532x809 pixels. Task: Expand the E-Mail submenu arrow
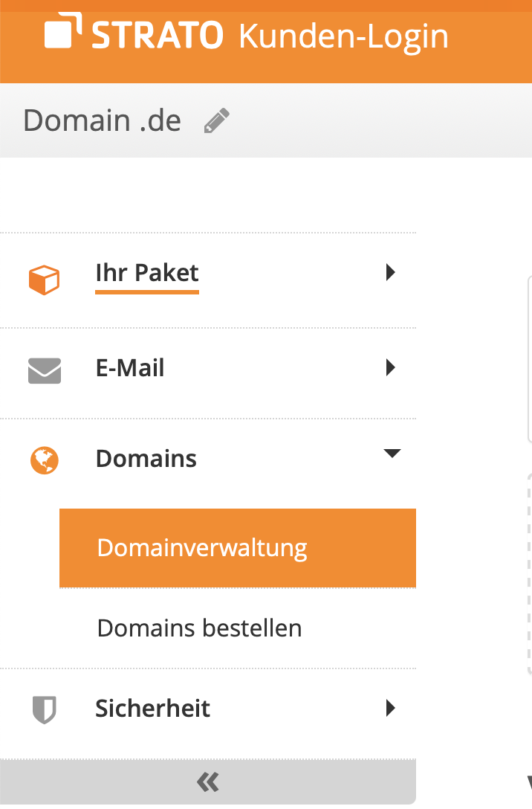point(390,367)
